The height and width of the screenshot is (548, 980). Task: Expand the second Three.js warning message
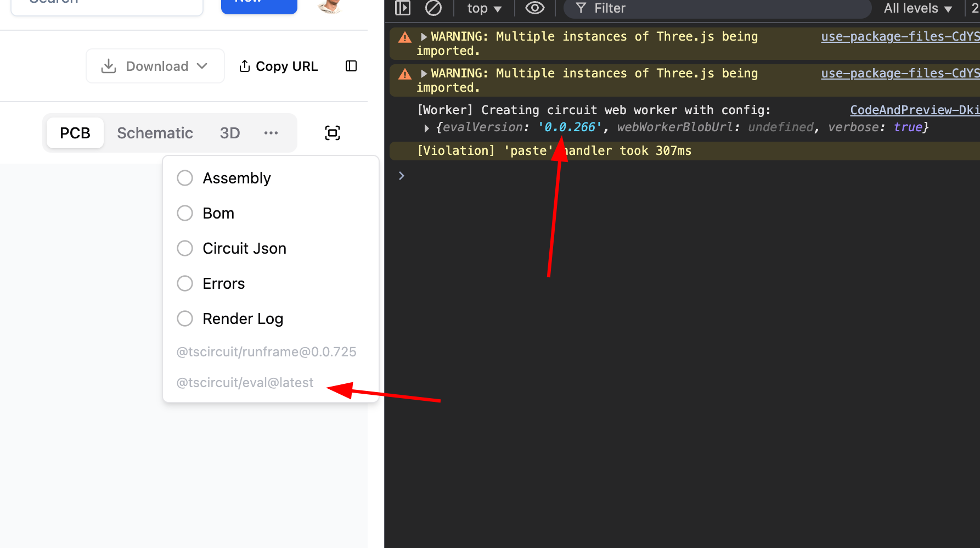coord(424,74)
